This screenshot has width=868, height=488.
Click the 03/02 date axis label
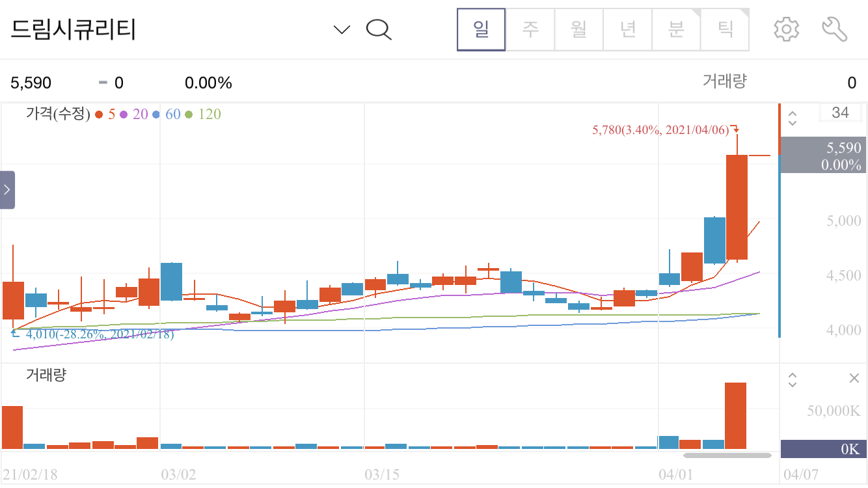(178, 474)
